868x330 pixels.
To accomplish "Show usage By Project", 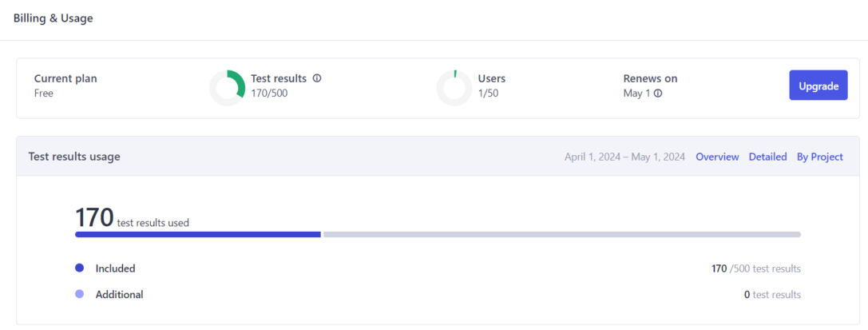I will 819,157.
